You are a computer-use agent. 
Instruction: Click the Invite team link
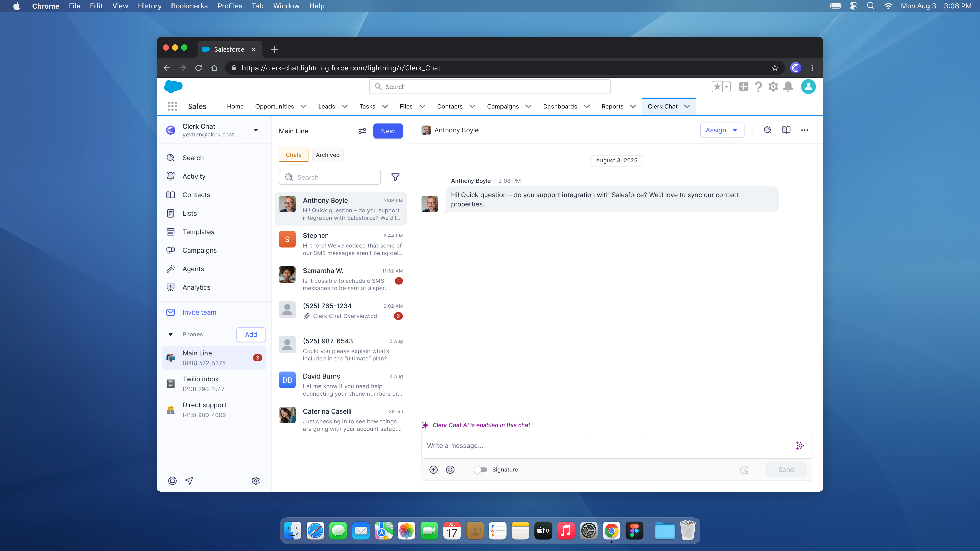click(199, 312)
